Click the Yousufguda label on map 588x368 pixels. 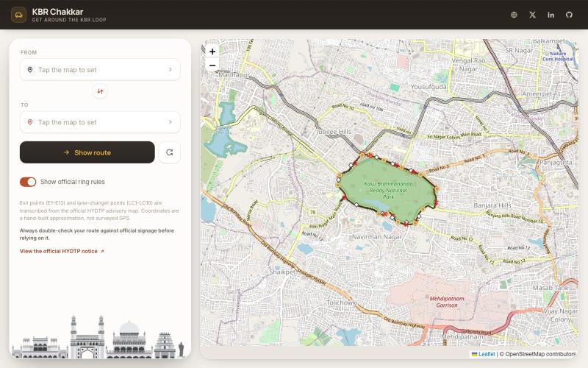click(x=429, y=87)
